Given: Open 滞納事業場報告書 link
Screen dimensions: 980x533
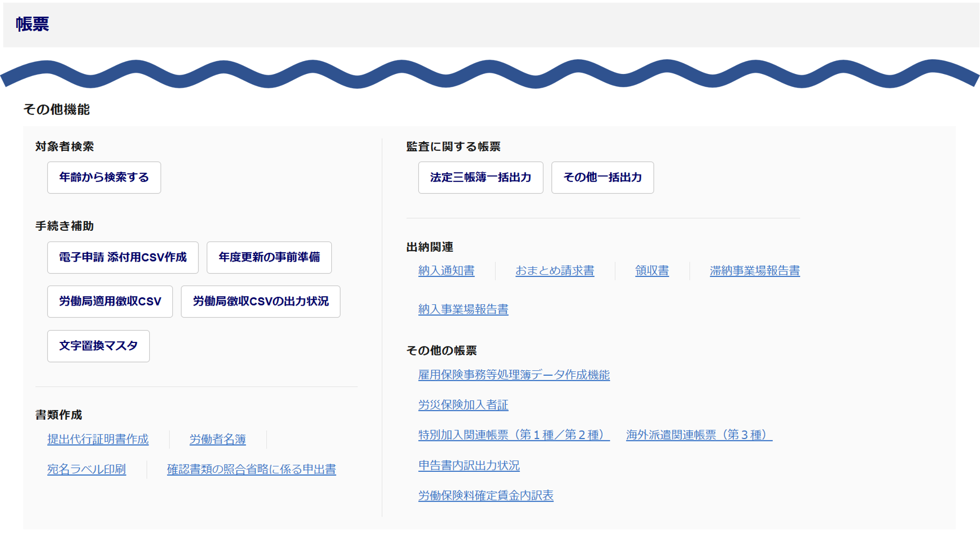Looking at the screenshot, I should coord(755,270).
